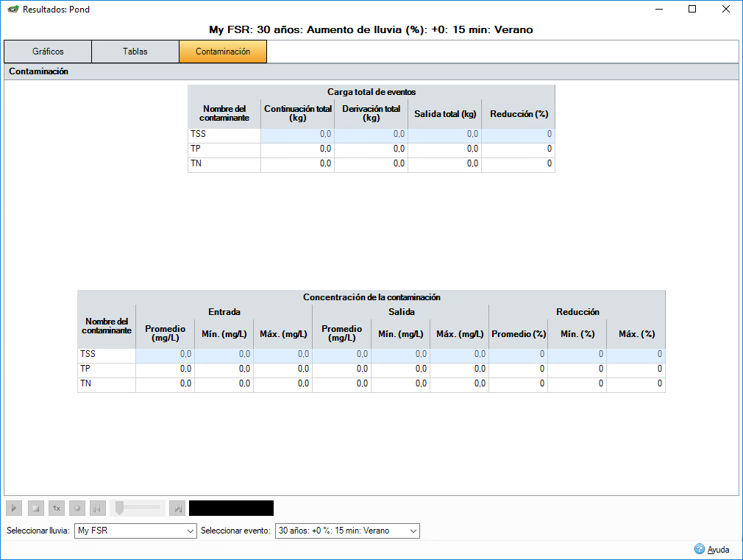The height and width of the screenshot is (560, 743).
Task: Open the Ayuda help icon
Action: pos(699,549)
